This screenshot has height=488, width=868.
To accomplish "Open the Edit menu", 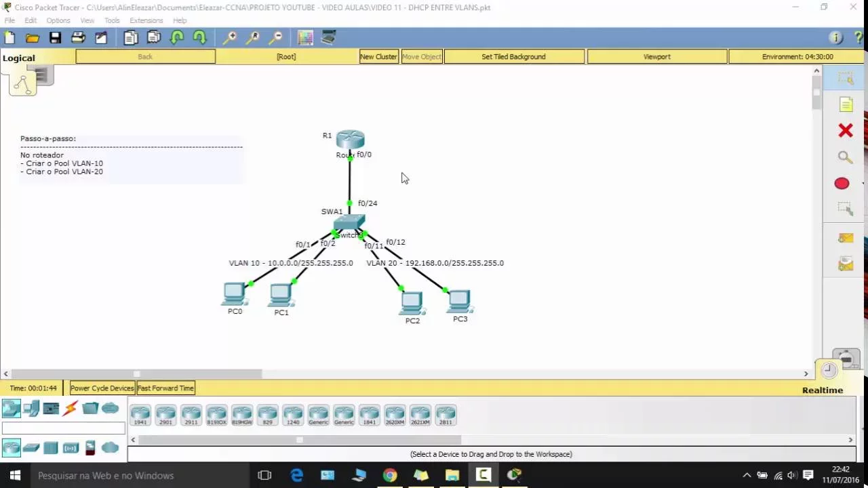I will pos(31,20).
